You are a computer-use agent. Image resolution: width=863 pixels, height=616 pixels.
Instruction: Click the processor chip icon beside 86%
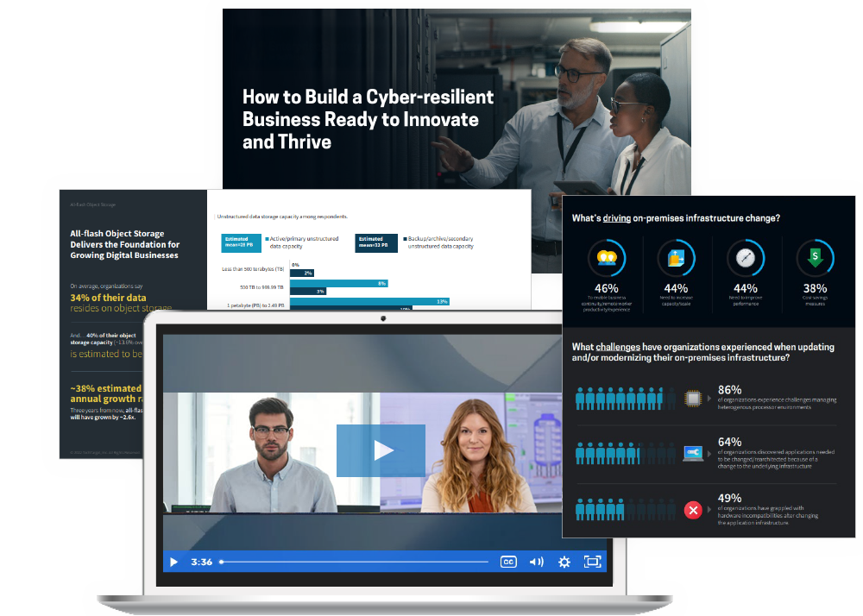pos(693,399)
